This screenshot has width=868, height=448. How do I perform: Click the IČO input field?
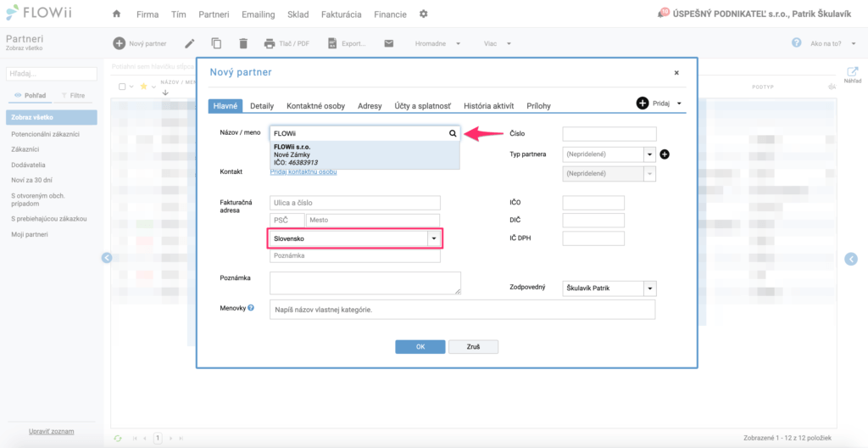(593, 203)
